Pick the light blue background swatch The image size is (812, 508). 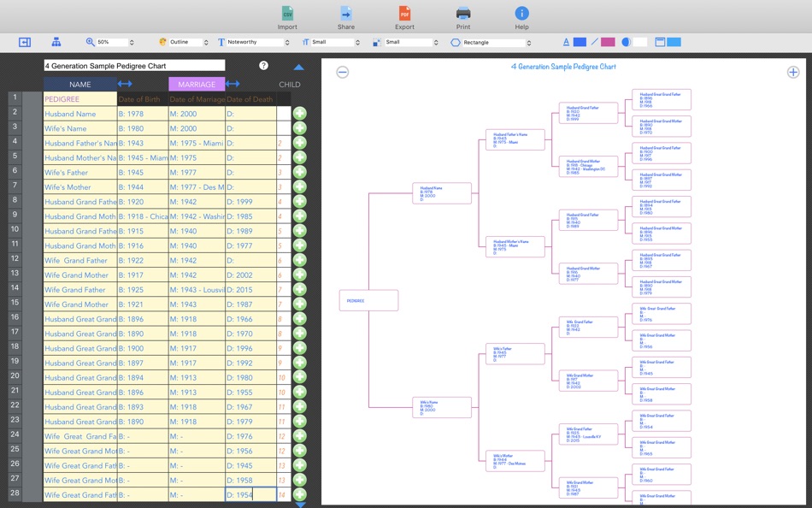coord(674,42)
